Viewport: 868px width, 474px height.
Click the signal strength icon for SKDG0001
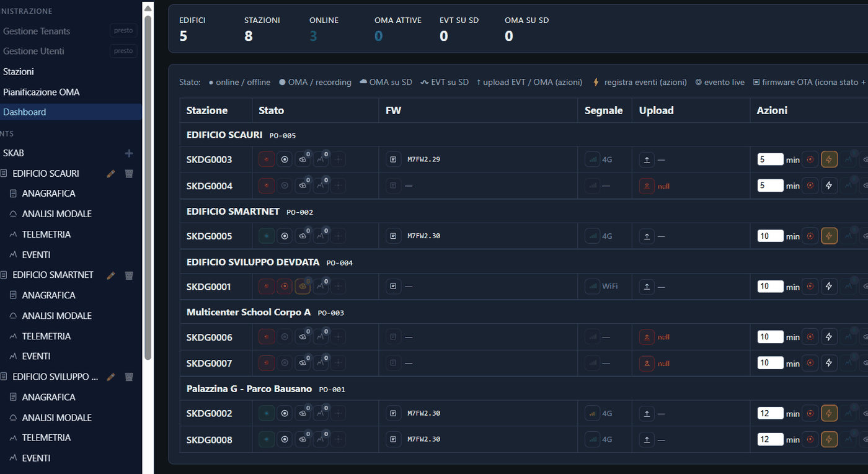point(593,287)
